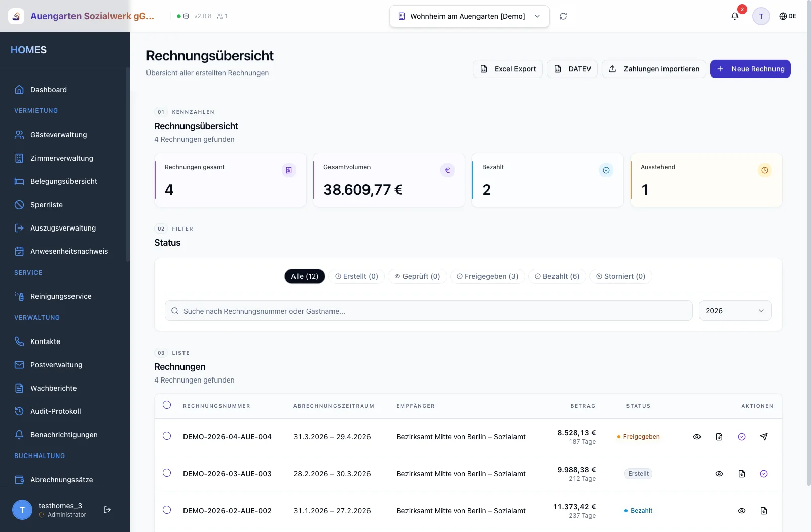Image resolution: width=811 pixels, height=532 pixels.
Task: Click the Betrag column header
Action: point(583,406)
